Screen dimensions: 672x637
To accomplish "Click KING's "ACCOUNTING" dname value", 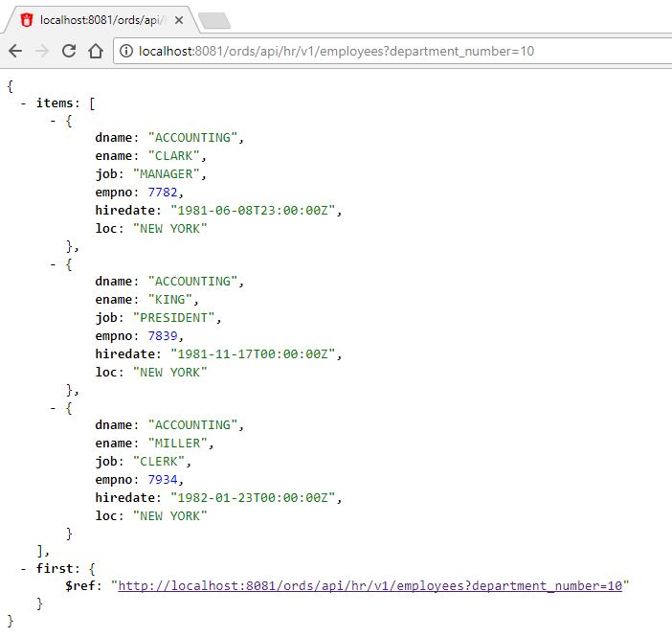I will coord(192,282).
